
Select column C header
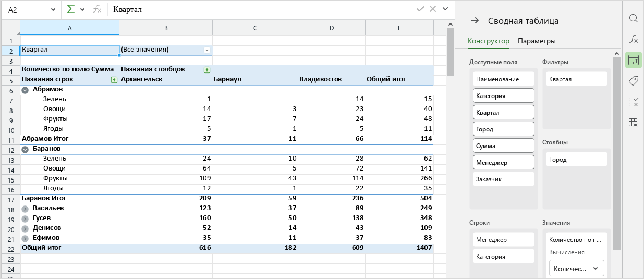[x=256, y=28]
